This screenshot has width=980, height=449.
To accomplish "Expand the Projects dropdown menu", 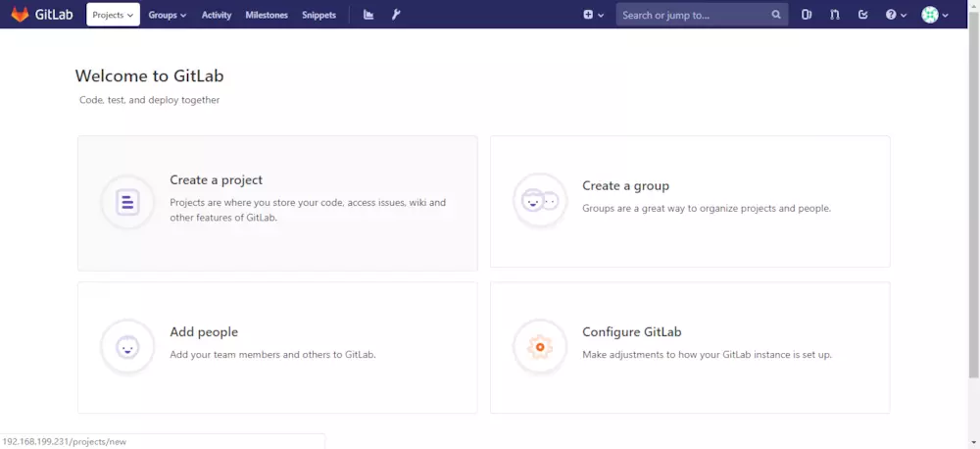I will 113,15.
